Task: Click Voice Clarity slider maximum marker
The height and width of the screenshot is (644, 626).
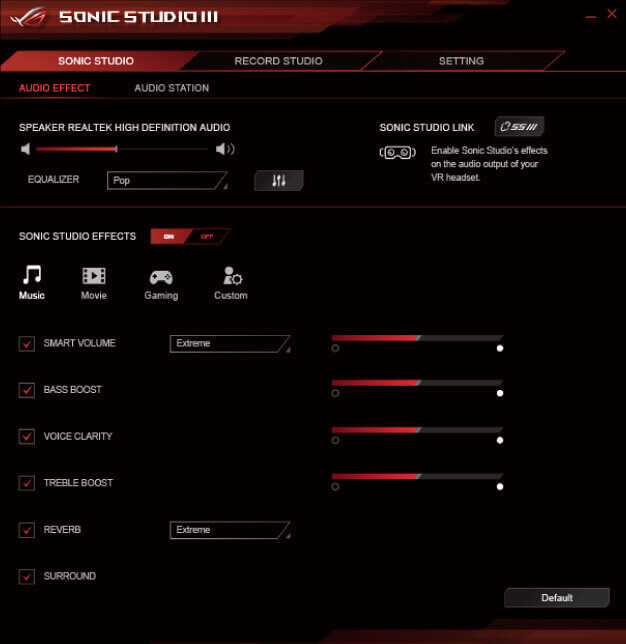Action: (x=500, y=440)
